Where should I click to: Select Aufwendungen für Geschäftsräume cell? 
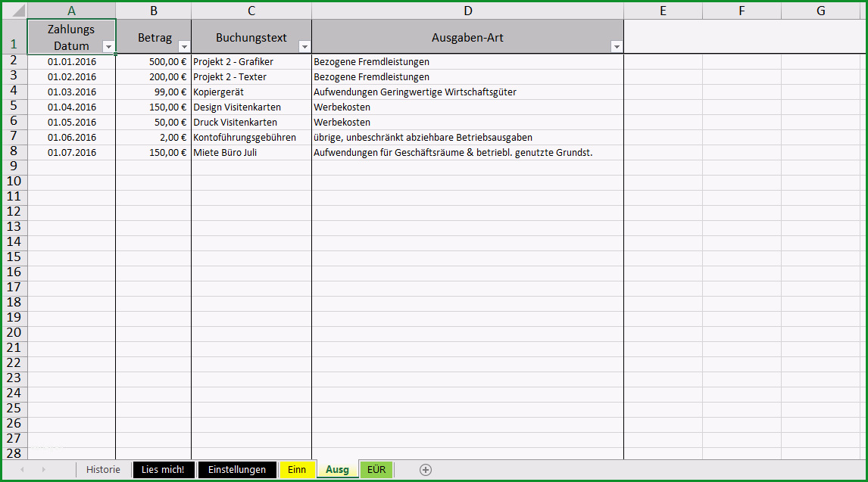coord(468,153)
